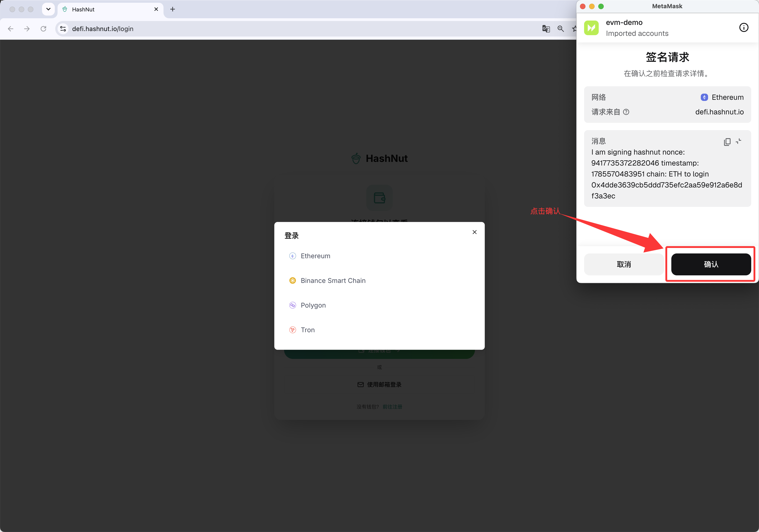Click the Polygon chain icon
This screenshot has height=532, width=759.
tap(293, 305)
